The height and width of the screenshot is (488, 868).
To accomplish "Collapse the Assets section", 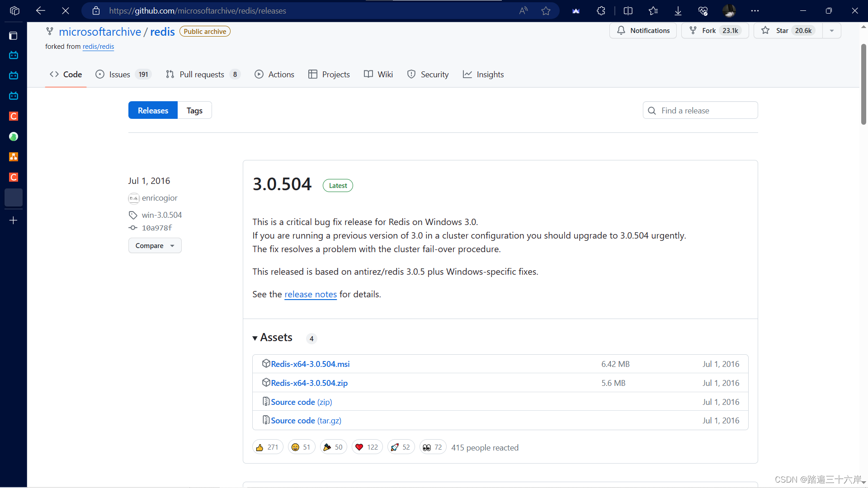I will (273, 338).
